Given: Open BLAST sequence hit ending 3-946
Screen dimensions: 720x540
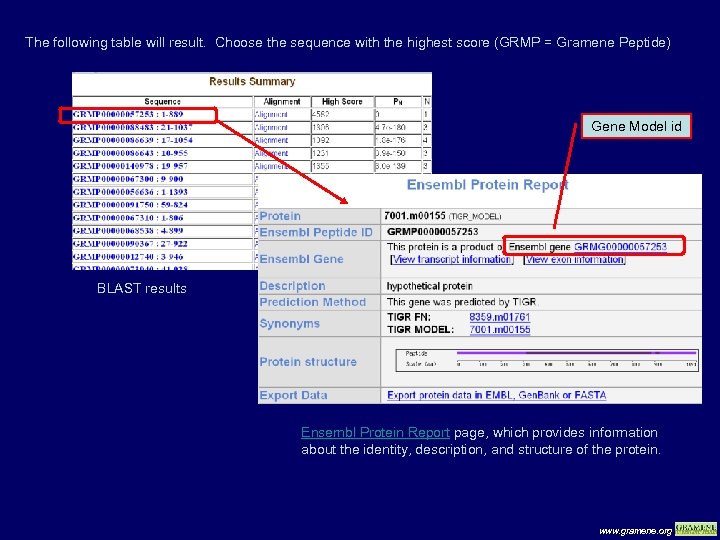Looking at the screenshot, I should pyautogui.click(x=128, y=256).
